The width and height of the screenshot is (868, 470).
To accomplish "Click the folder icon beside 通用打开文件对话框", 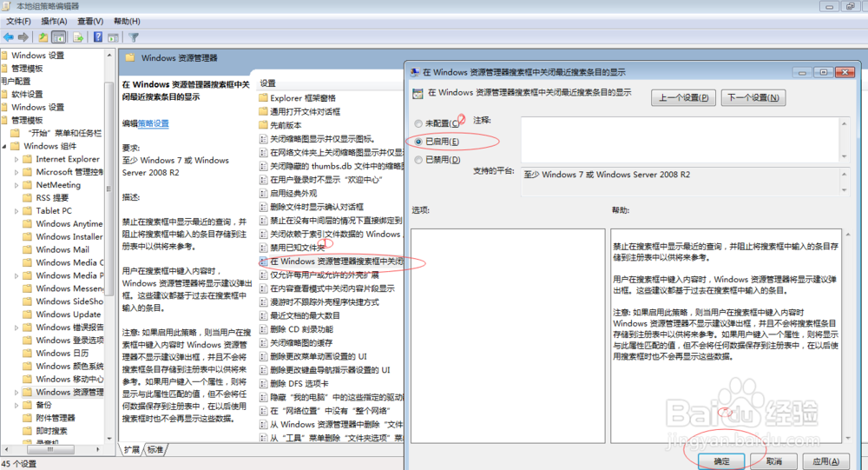I will click(x=264, y=111).
